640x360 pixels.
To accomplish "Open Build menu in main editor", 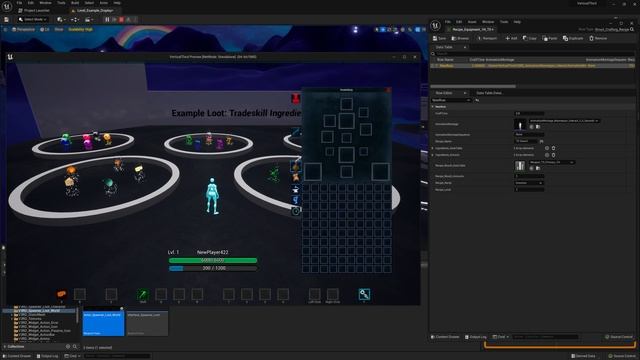I will [x=75, y=3].
